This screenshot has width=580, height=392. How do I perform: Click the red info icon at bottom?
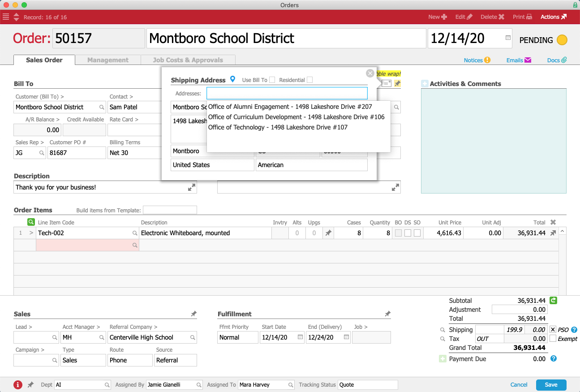(x=18, y=384)
